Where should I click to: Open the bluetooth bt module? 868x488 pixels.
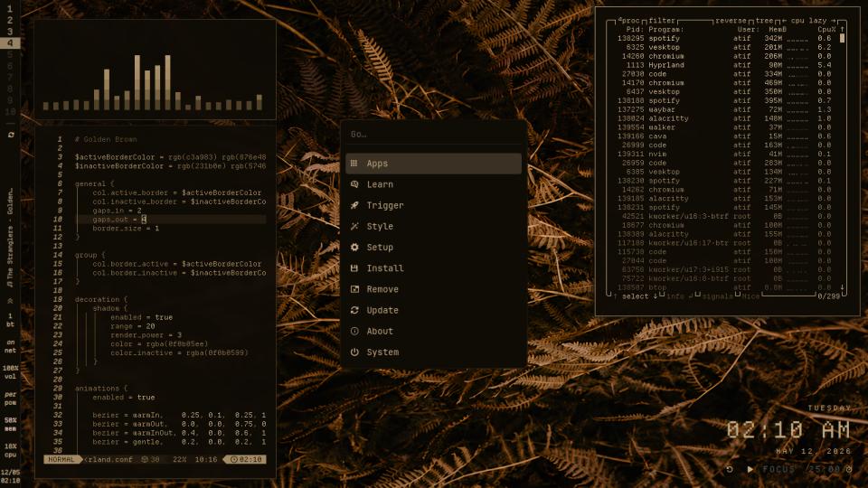point(10,320)
